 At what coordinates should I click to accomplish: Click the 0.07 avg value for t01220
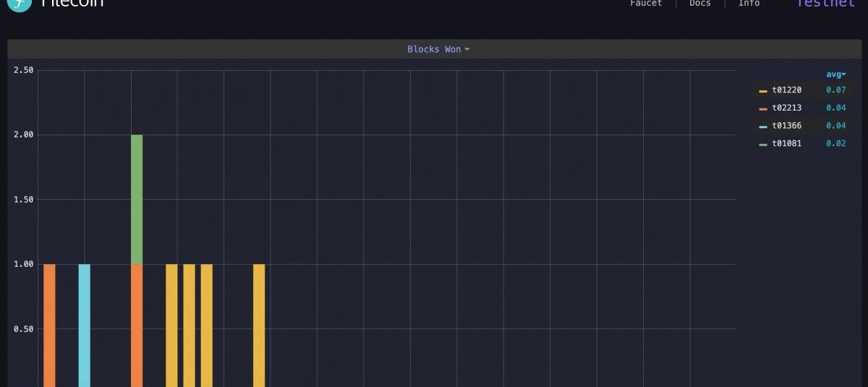point(835,90)
